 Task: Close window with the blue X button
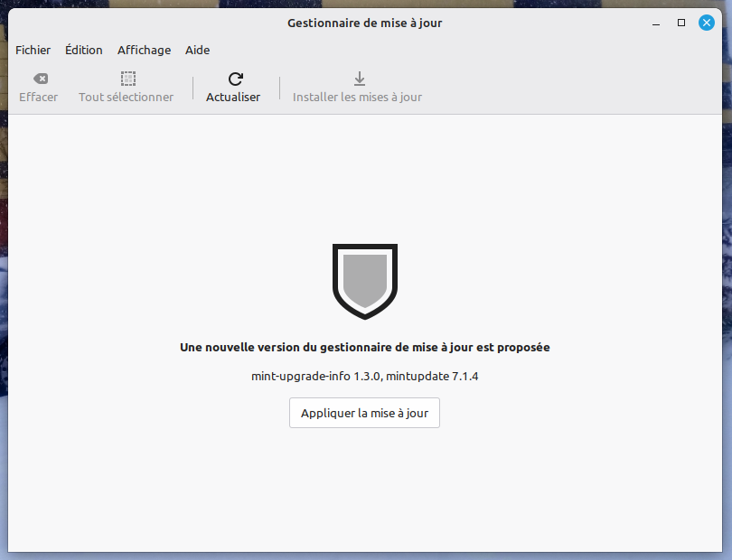point(707,23)
